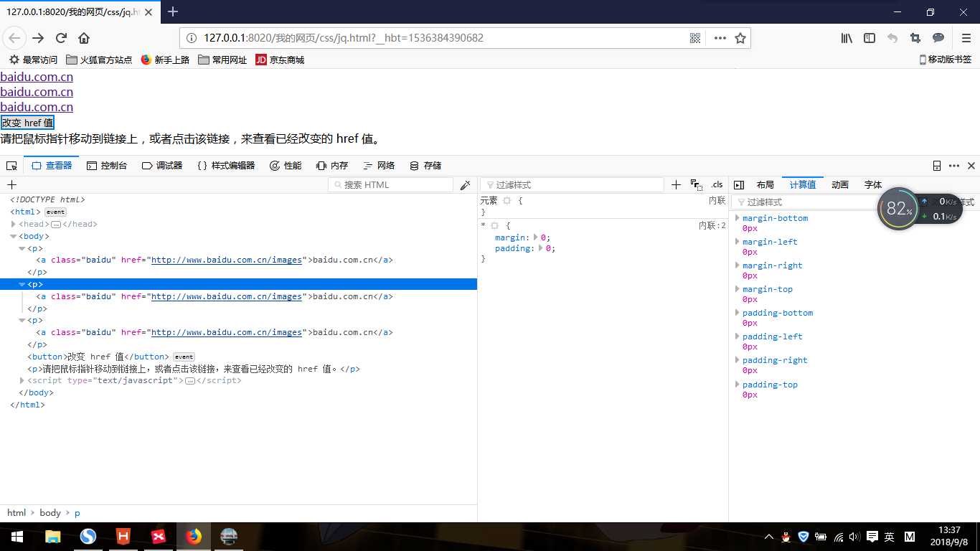The width and height of the screenshot is (980, 551).
Task: Expand the head element node
Action: 14,224
